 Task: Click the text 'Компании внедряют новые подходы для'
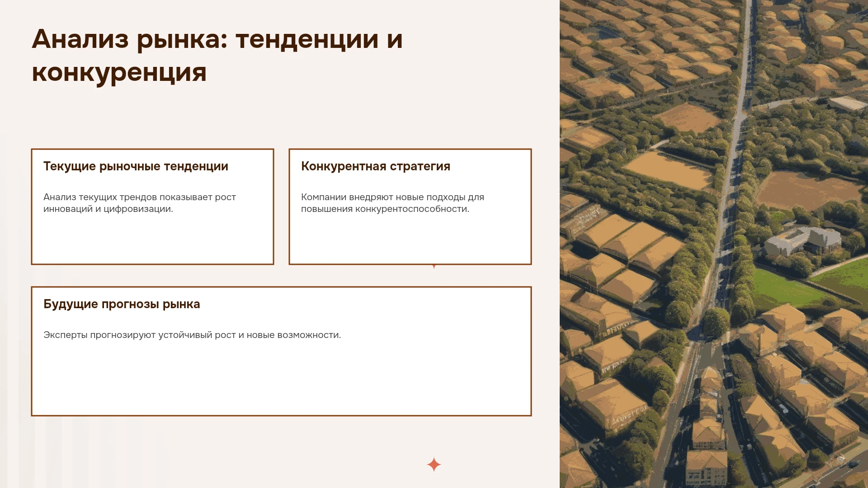point(392,197)
